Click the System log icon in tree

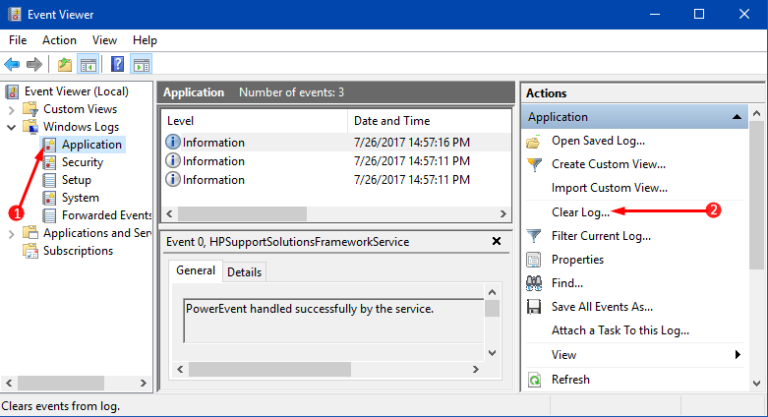[x=49, y=197]
